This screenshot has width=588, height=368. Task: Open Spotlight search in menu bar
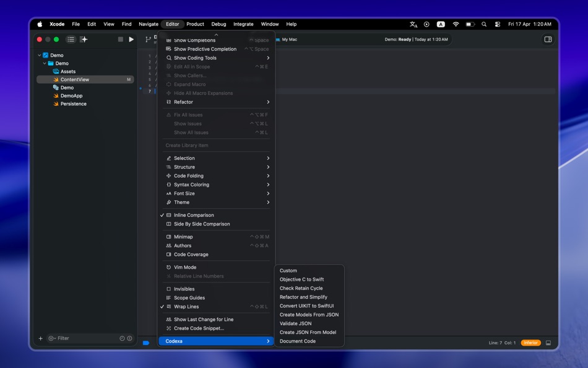pos(484,24)
